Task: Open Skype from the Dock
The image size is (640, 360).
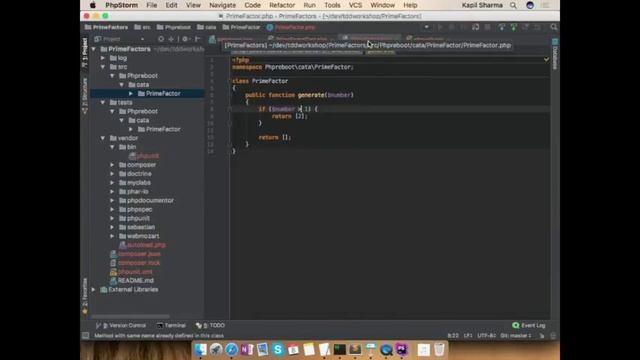Action: 278,349
